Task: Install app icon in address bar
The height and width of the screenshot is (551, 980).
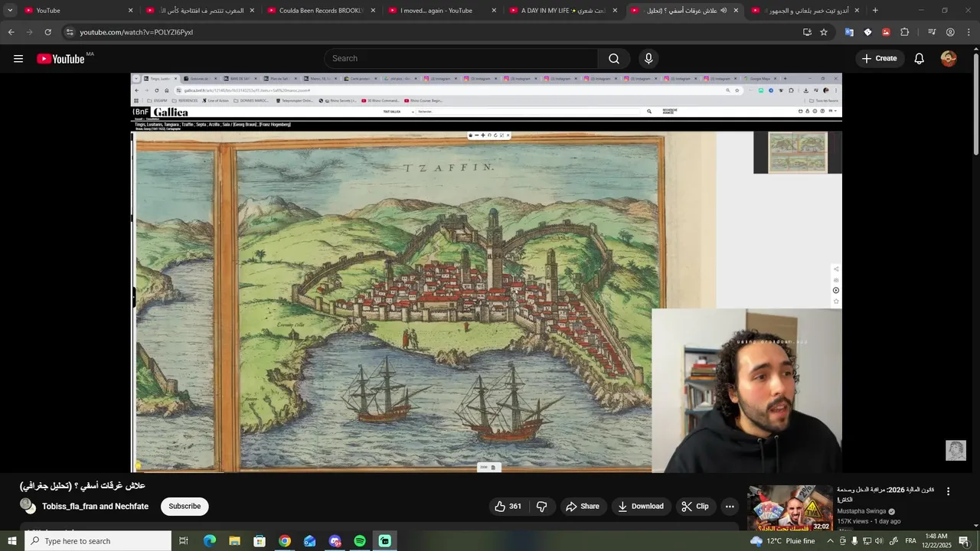Action: coord(807,32)
